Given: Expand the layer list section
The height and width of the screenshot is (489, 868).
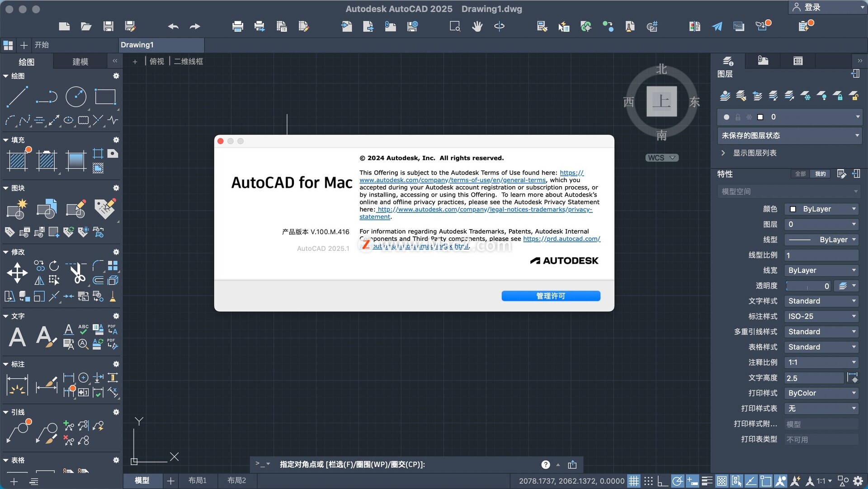Looking at the screenshot, I should pyautogui.click(x=723, y=153).
